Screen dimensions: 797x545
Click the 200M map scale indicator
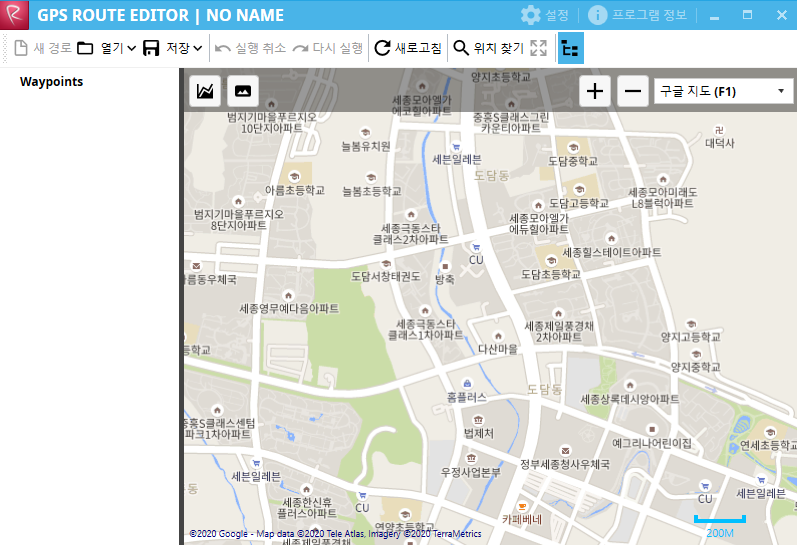[x=720, y=527]
